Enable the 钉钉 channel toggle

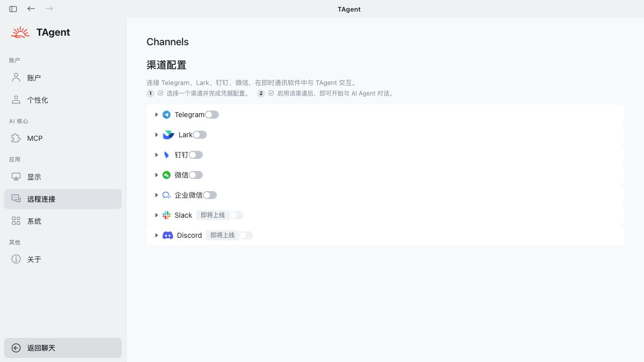tap(196, 155)
